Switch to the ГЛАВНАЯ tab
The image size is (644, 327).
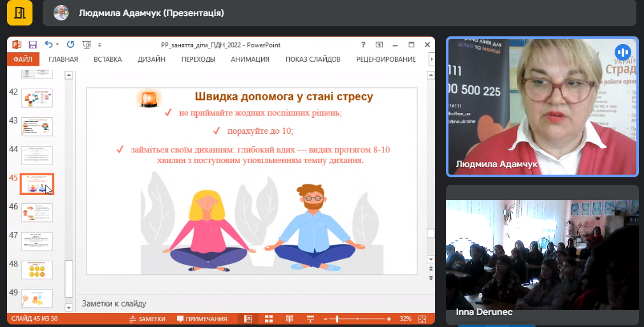(63, 59)
